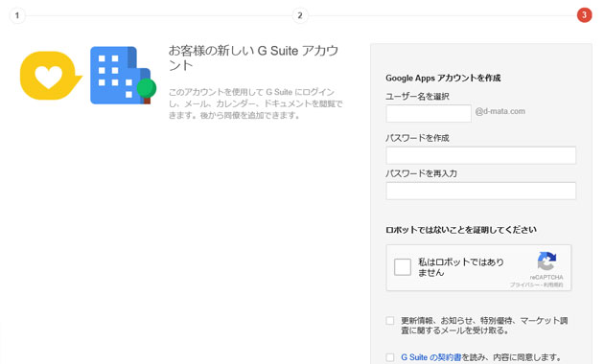Viewport: 604px width, 364px height.
Task: Click the Google Apps アカウントを作成 heading
Action: 443,79
